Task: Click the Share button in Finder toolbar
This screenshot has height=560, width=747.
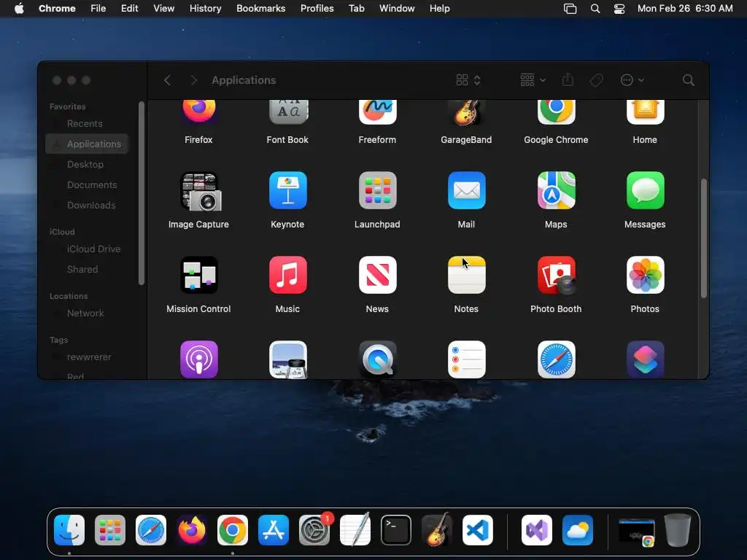Action: (568, 80)
